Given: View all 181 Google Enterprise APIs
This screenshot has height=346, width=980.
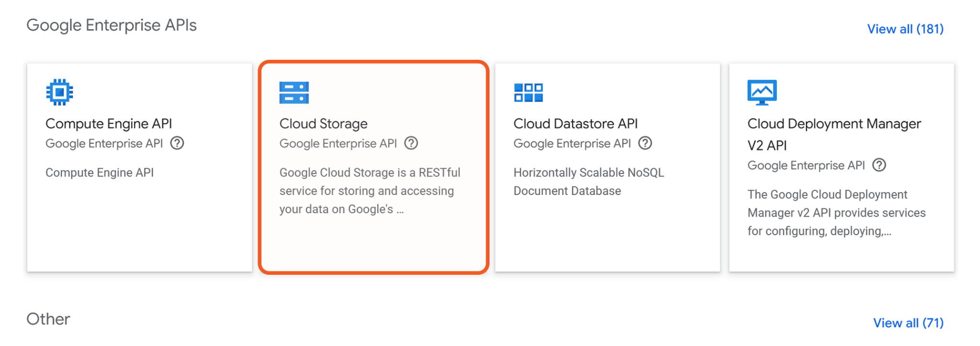Looking at the screenshot, I should [x=905, y=29].
